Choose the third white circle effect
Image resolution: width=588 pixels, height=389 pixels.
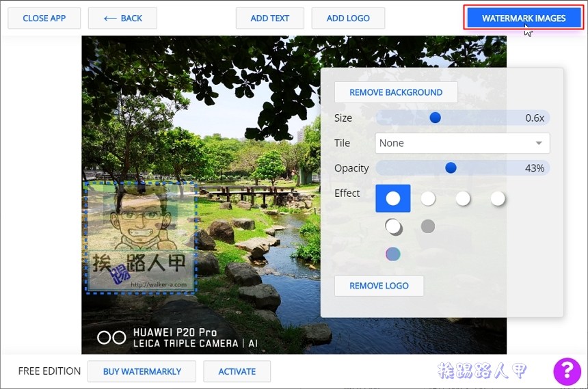463,198
